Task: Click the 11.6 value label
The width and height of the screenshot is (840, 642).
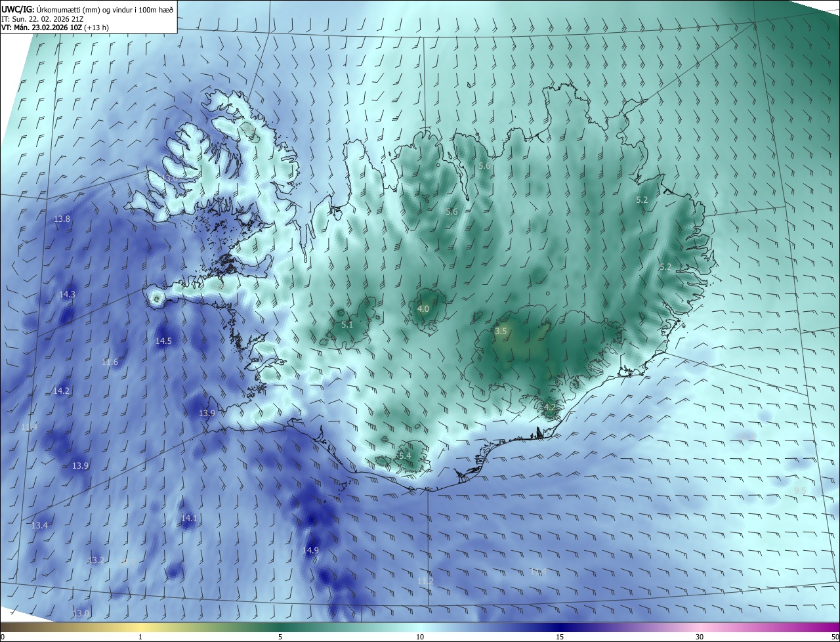Action: click(110, 362)
